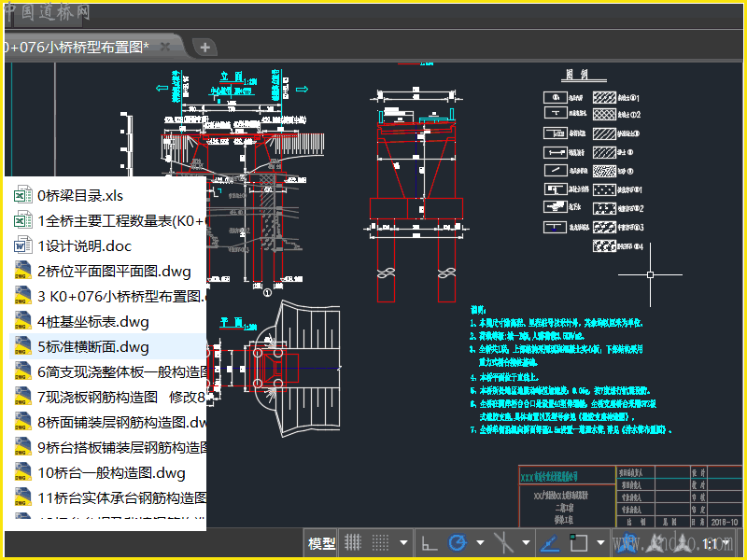The width and height of the screenshot is (747, 560).
Task: Toggle snap mode dotted grid icon
Action: point(380,542)
